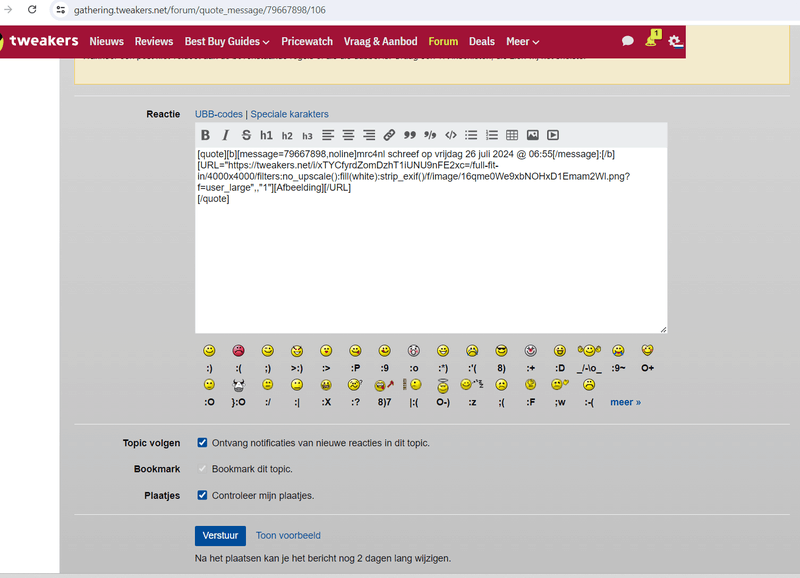Toggle Controleer mijn plaatjes checkbox
This screenshot has width=800, height=578.
coord(203,495)
